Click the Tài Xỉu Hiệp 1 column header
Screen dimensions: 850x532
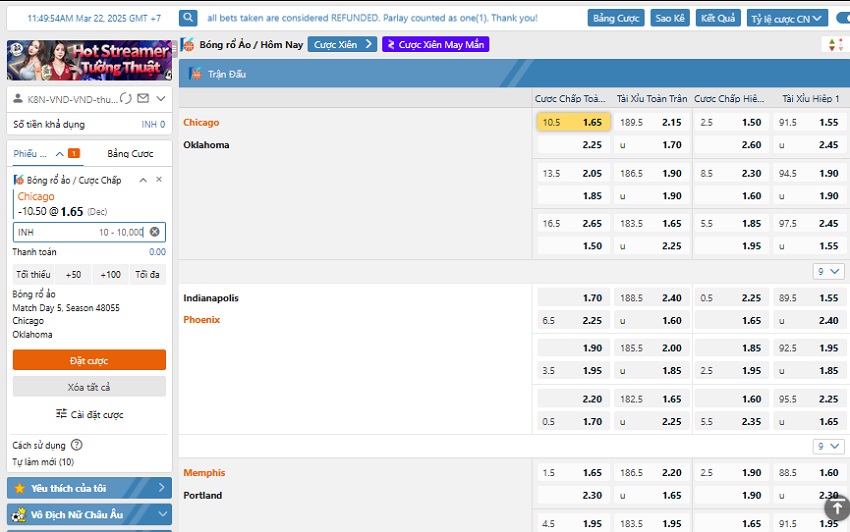click(x=810, y=99)
